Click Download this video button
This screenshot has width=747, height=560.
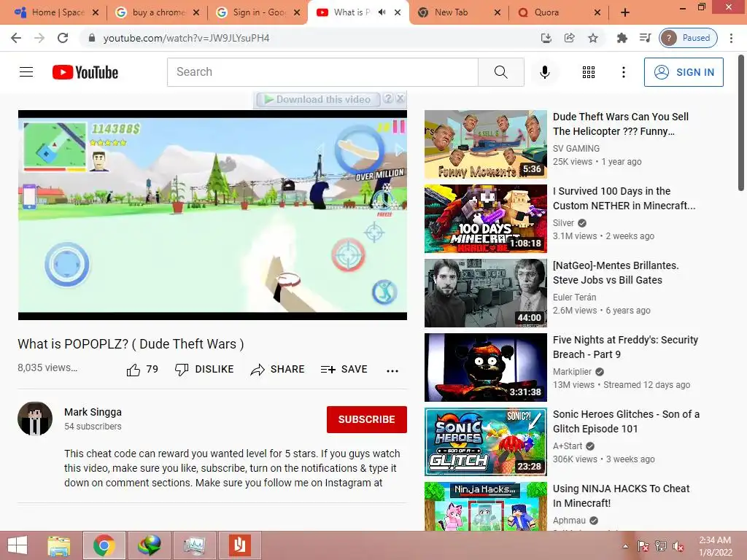318,99
